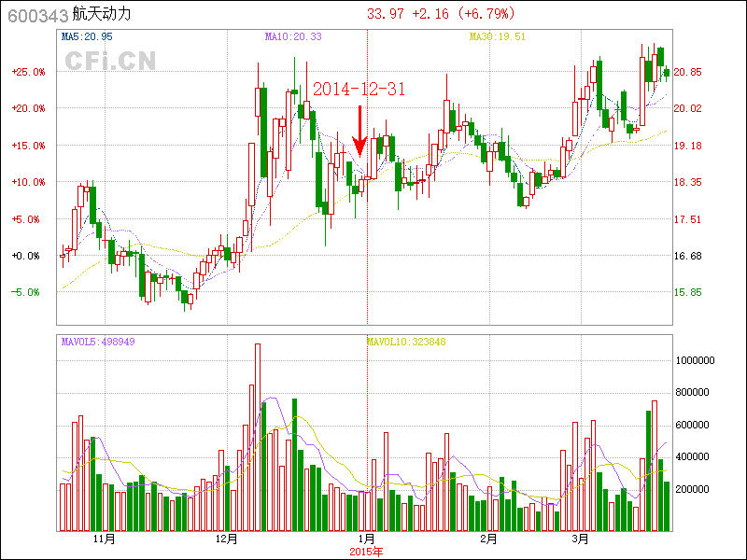Image resolution: width=747 pixels, height=560 pixels.
Task: Click the stock code 600343
Action: click(33, 15)
